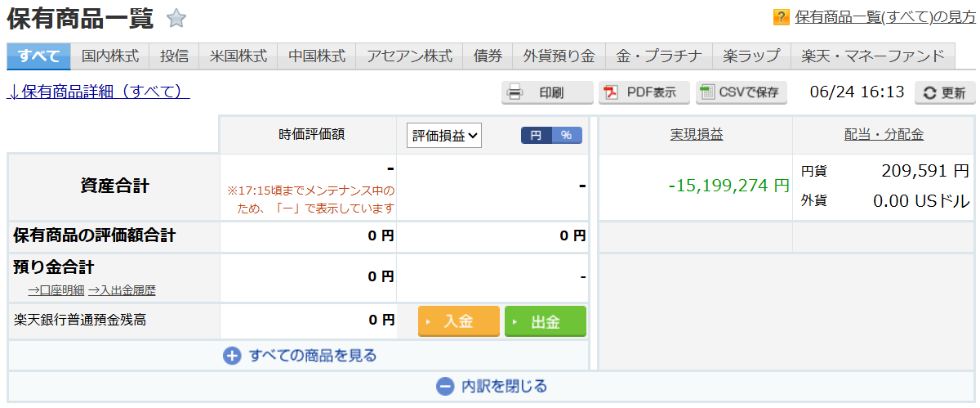The height and width of the screenshot is (408, 980).
Task: Refresh data with the 更新 button
Action: [944, 92]
